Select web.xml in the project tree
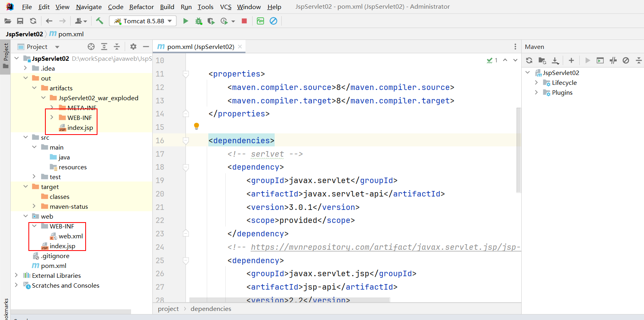 (x=71, y=236)
